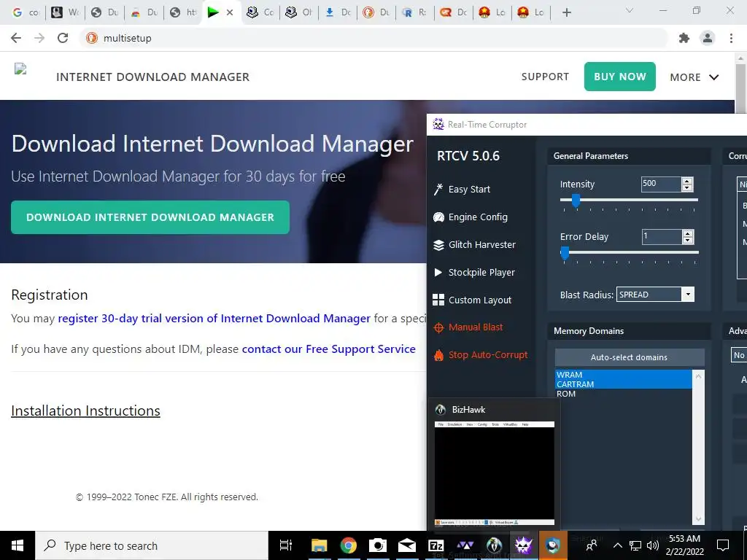Select ROM in Memory Domains list
747x560 pixels.
pyautogui.click(x=623, y=394)
